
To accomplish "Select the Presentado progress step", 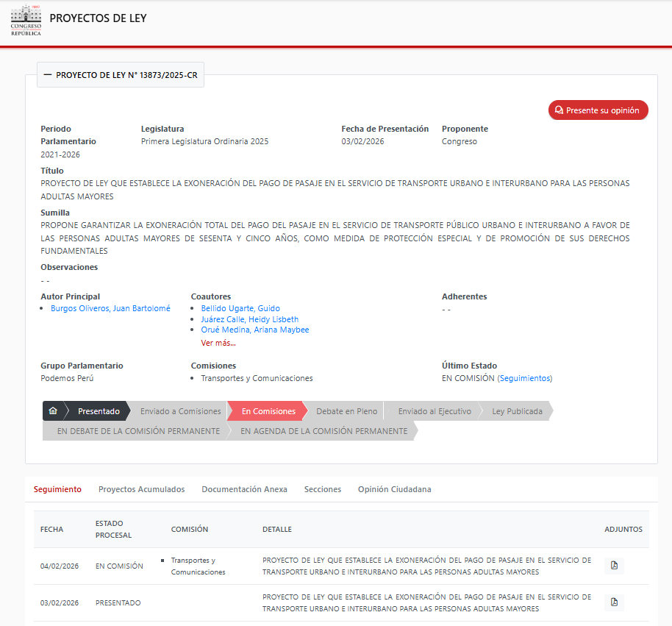I will tap(99, 411).
